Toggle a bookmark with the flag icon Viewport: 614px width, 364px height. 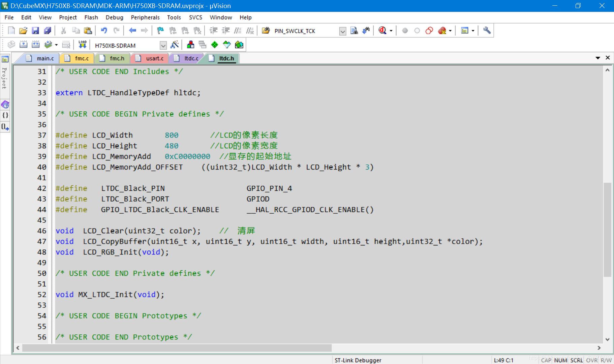tap(160, 31)
